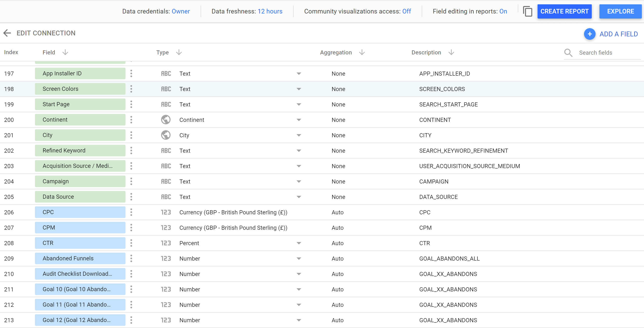Expand the Number type dropdown for Goal 12
The image size is (644, 328).
click(x=299, y=320)
